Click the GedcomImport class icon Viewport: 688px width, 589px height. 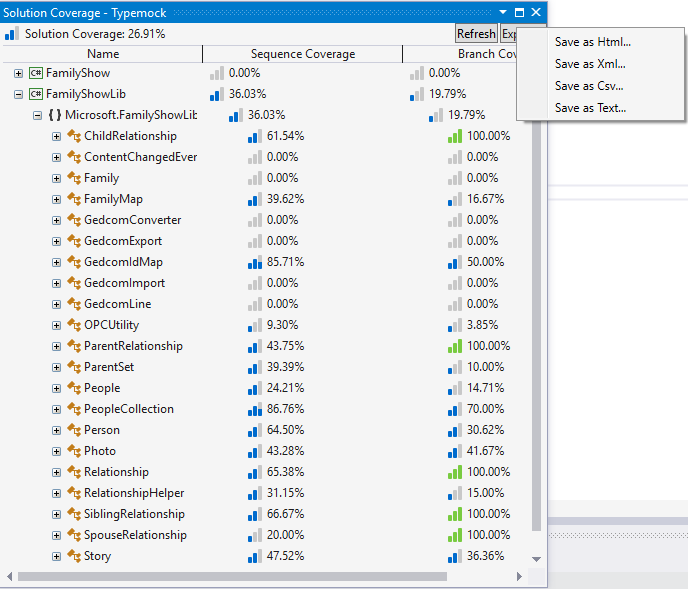click(74, 283)
